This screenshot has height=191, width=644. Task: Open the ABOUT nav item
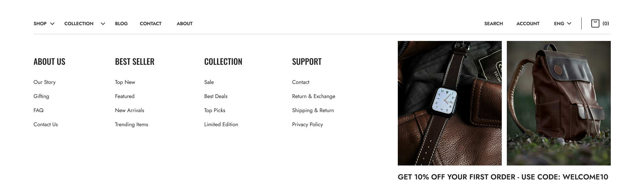(x=184, y=23)
